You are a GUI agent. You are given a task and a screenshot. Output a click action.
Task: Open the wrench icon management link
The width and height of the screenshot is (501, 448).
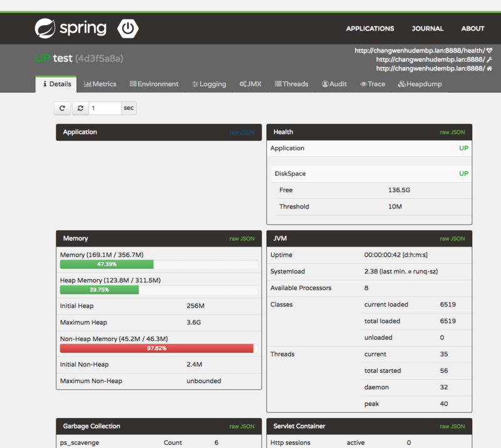click(489, 59)
